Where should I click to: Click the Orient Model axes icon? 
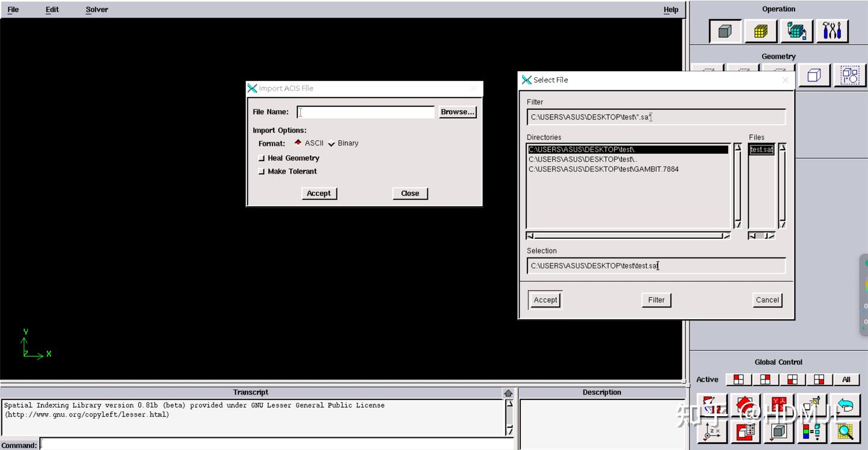tap(712, 431)
